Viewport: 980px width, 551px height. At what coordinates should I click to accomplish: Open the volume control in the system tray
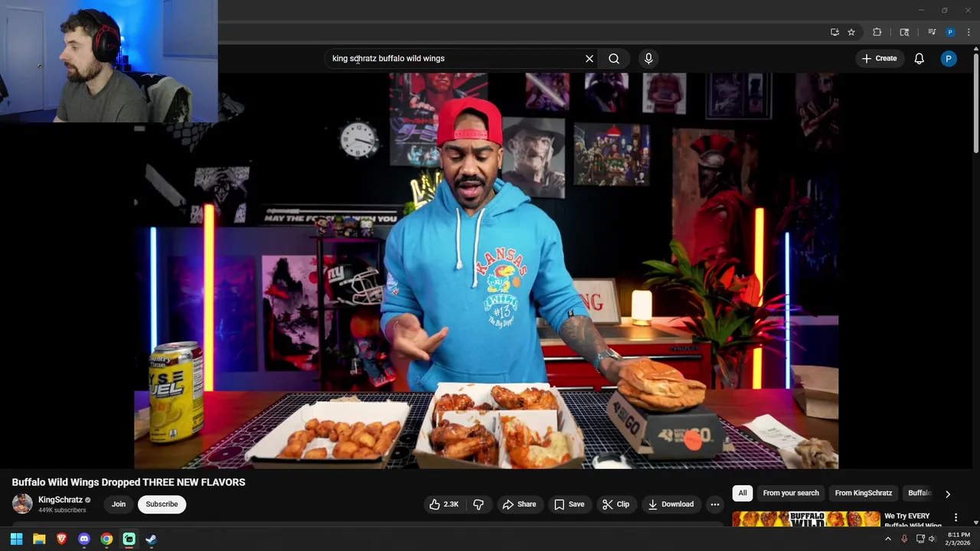point(932,539)
